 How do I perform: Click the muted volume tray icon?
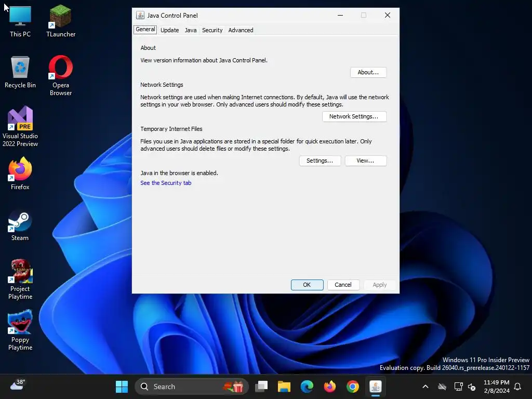point(472,387)
